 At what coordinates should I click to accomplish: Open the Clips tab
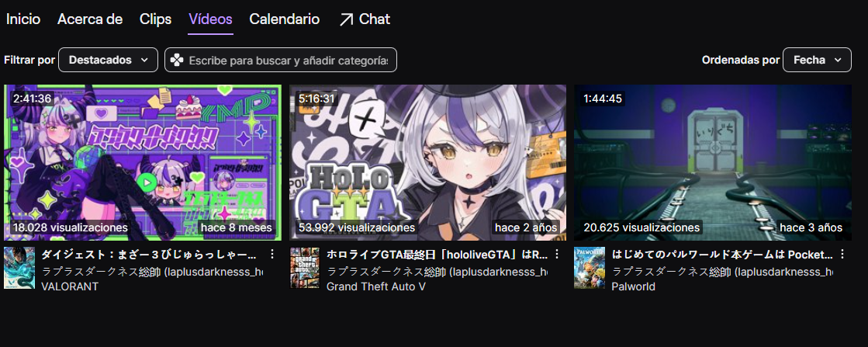click(x=156, y=19)
